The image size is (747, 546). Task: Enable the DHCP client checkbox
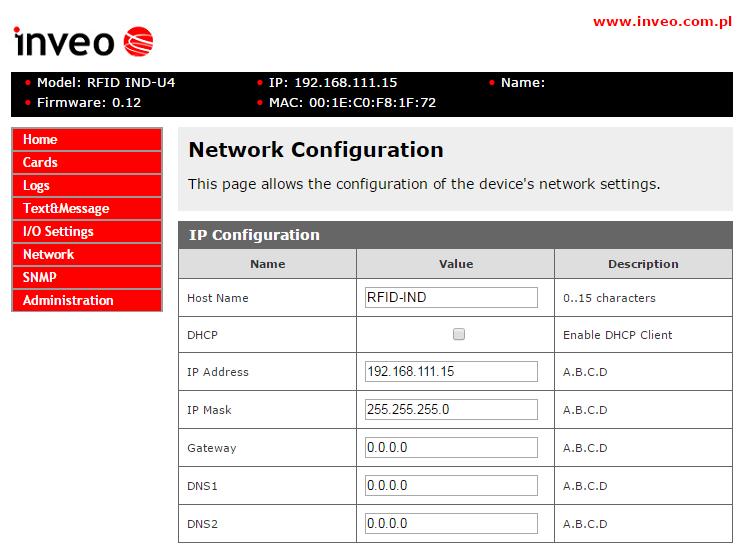coord(459,334)
